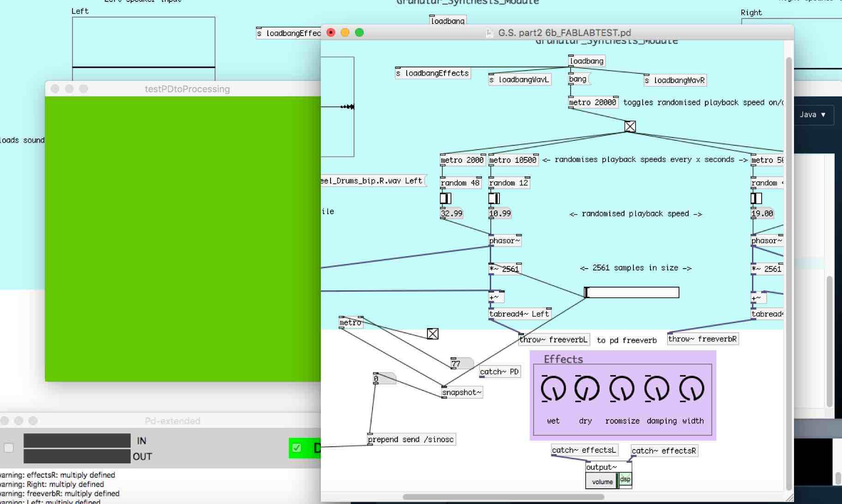Viewport: 842px width, 504px height.
Task: Select the number box showing 32.99
Action: [451, 213]
